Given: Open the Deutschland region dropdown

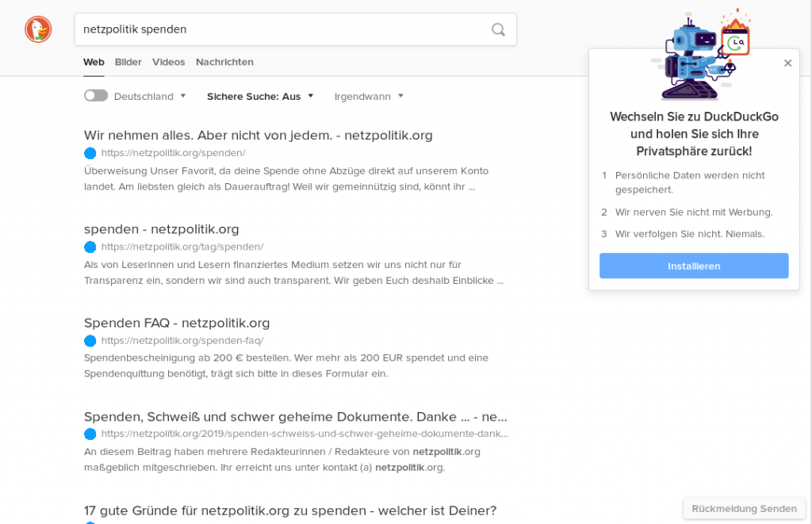Looking at the screenshot, I should 150,96.
